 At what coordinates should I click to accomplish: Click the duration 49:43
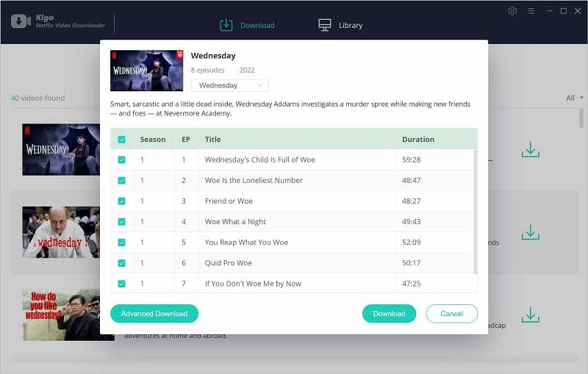412,221
